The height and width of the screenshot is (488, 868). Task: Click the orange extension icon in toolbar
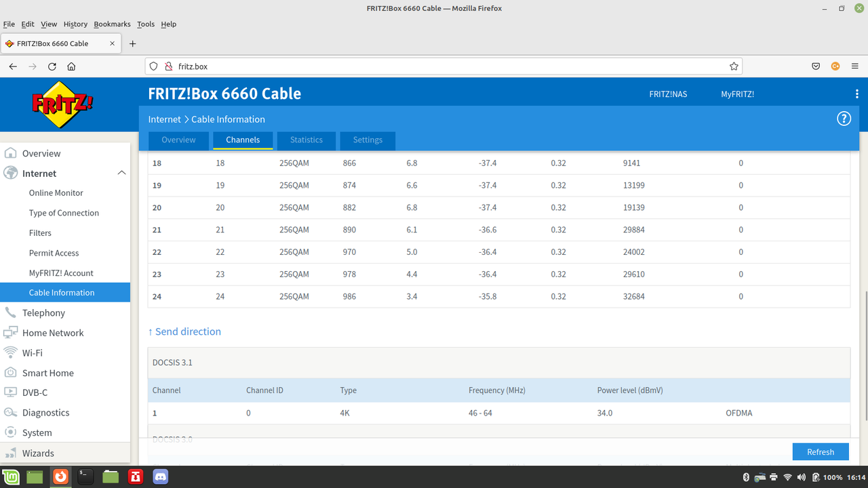pos(835,66)
